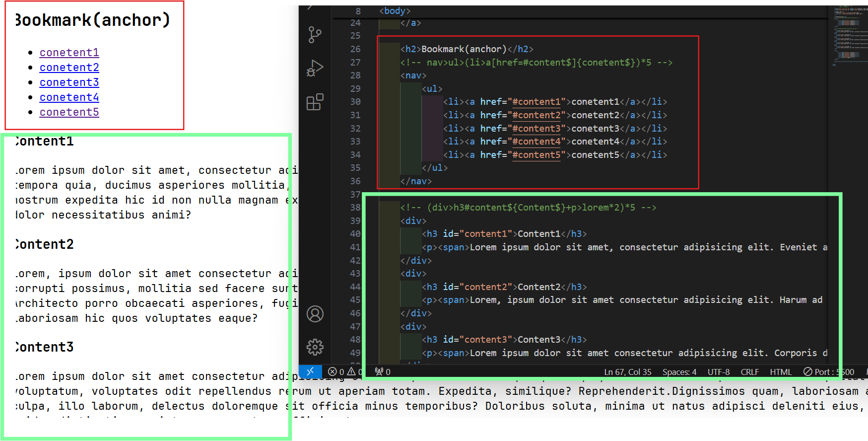Click the </a> closing tag on line 24
This screenshot has width=868, height=441.
(410, 23)
